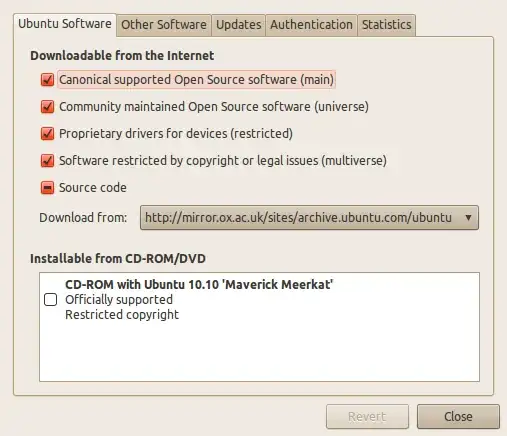
Task: Switch to the Ubuntu Software tab
Action: coord(65,24)
